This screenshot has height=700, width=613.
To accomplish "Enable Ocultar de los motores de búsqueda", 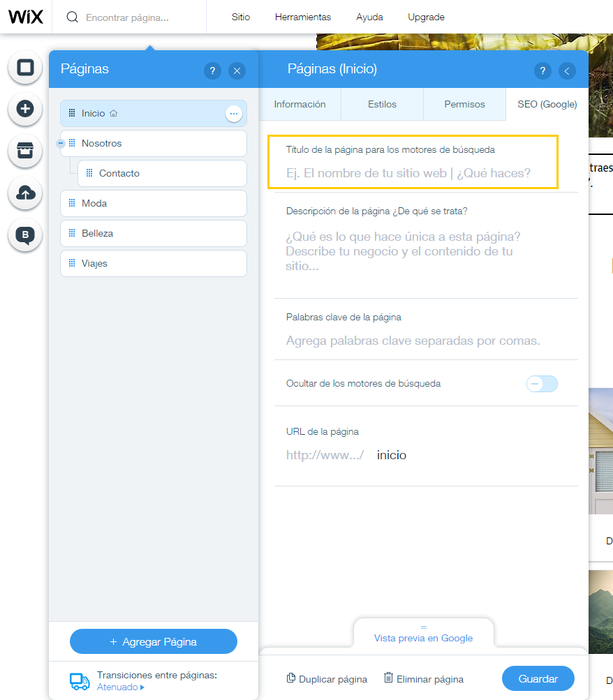I will point(542,383).
